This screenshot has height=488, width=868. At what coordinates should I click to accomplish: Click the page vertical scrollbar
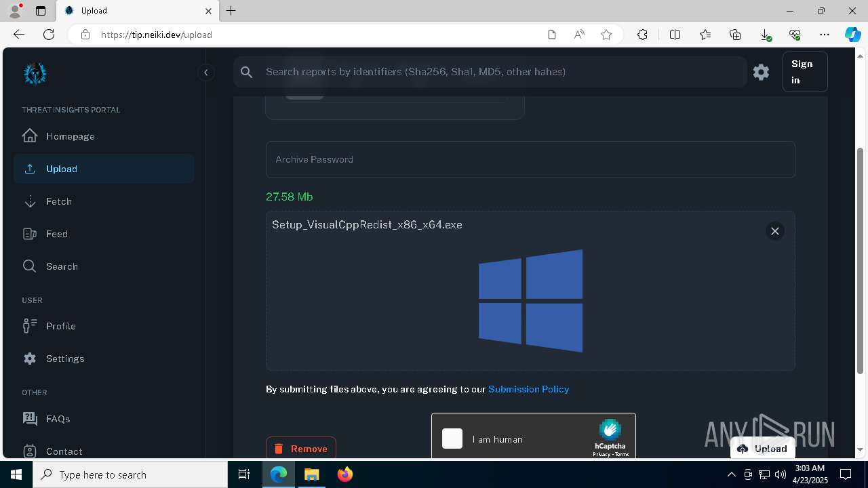pos(861,260)
